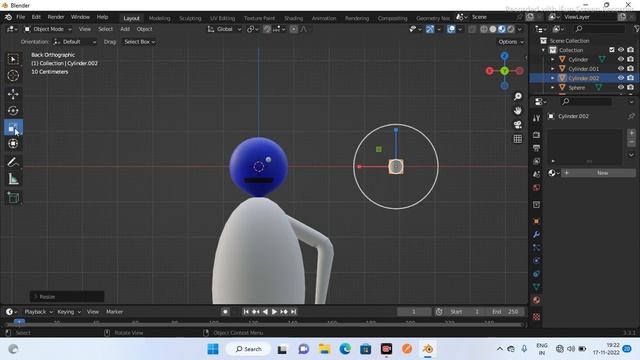Image resolution: width=640 pixels, height=360 pixels.
Task: Toggle the camera view icon
Action: (x=518, y=124)
